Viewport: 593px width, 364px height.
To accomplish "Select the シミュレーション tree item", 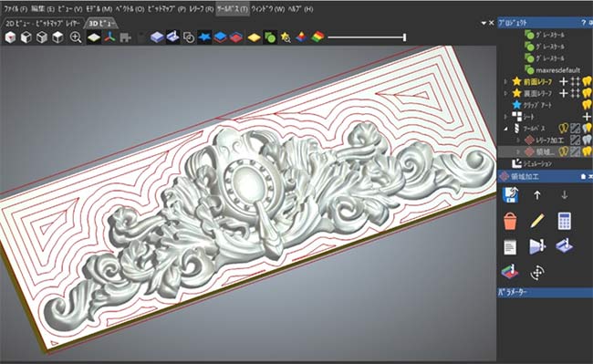I will (532, 163).
